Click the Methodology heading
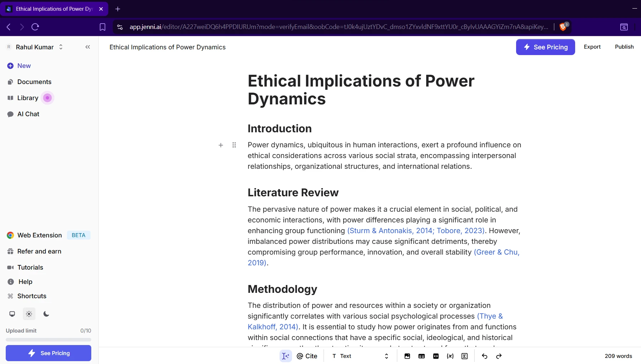 click(282, 289)
